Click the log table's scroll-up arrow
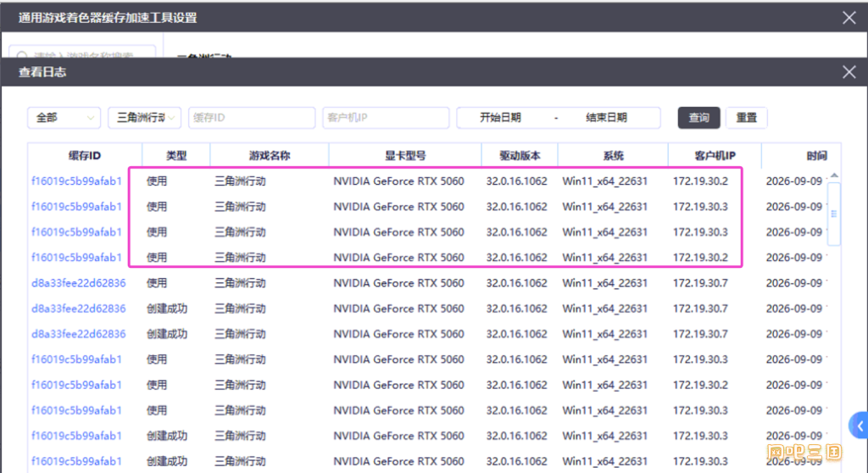This screenshot has width=868, height=473. point(834,175)
